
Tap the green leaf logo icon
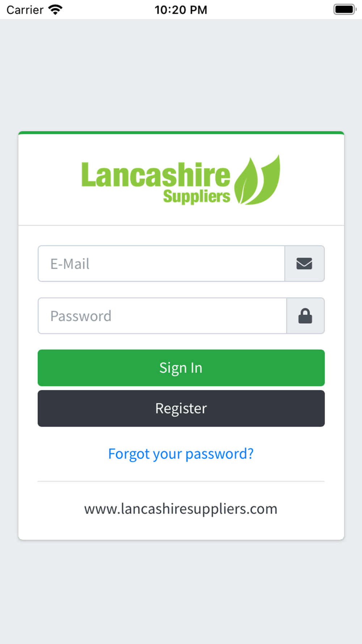[x=257, y=180]
